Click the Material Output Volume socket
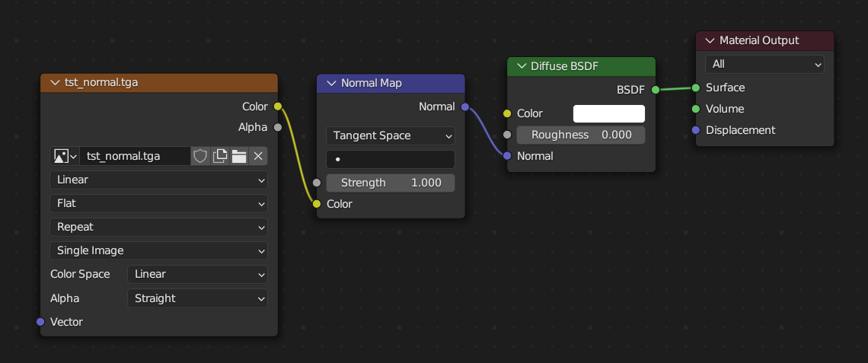This screenshot has width=868, height=363. (x=697, y=109)
